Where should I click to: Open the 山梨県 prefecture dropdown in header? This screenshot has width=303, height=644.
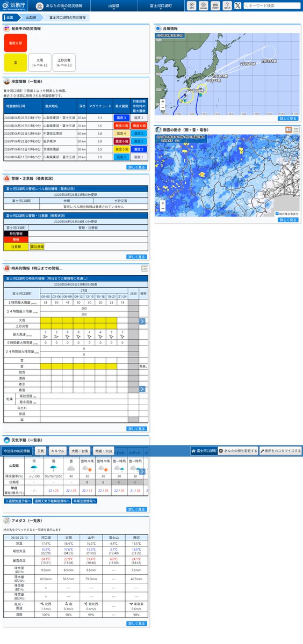113,5
